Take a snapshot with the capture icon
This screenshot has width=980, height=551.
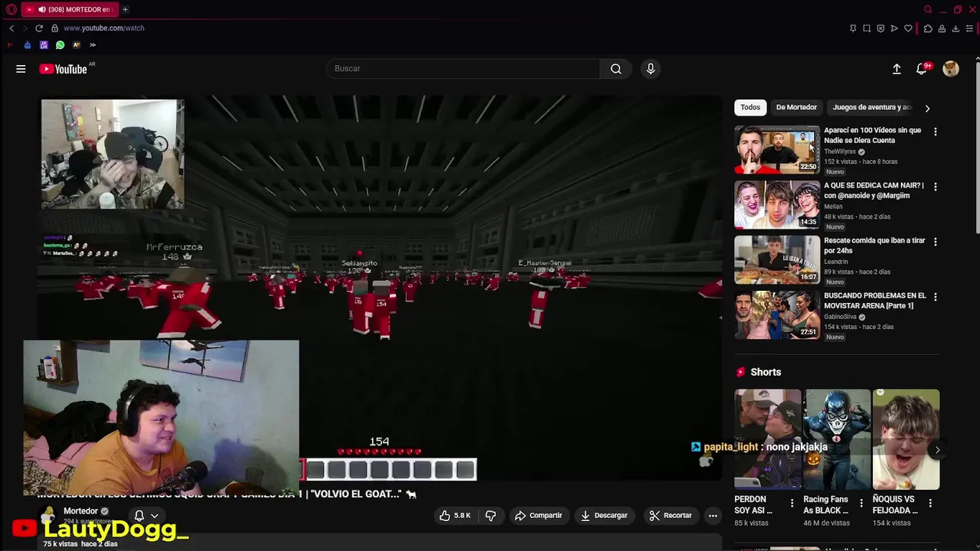(867, 28)
